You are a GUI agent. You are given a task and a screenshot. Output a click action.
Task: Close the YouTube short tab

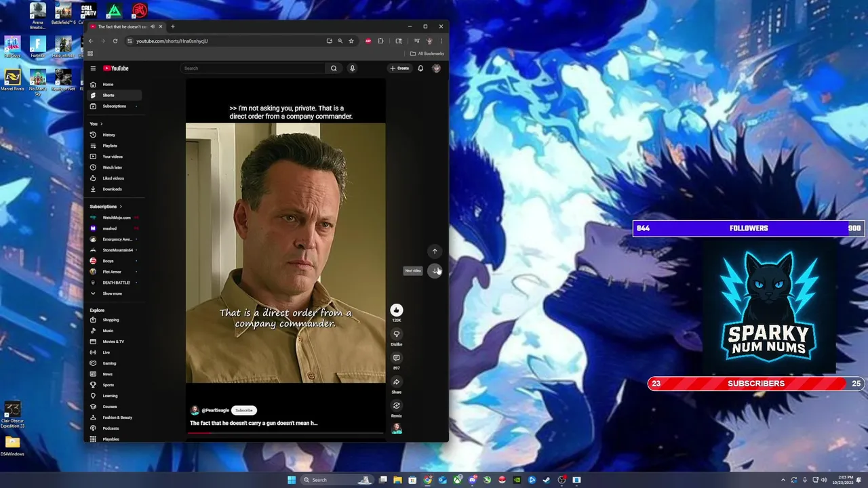click(161, 26)
